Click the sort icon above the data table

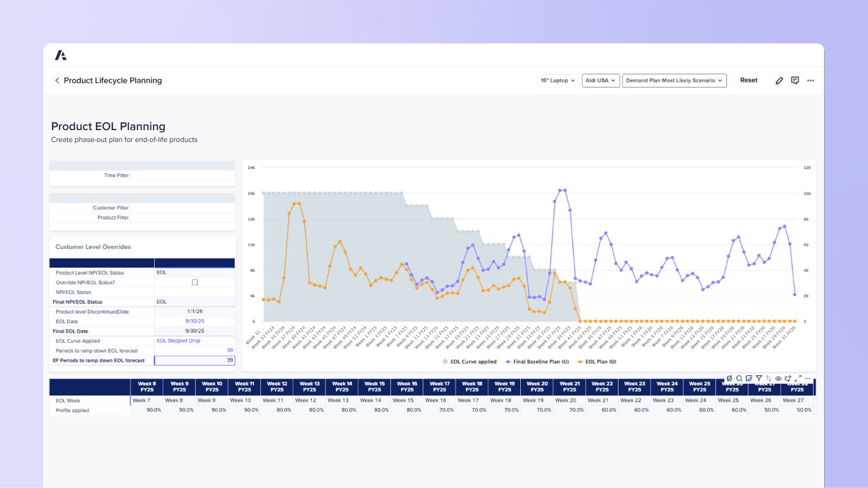(x=769, y=378)
